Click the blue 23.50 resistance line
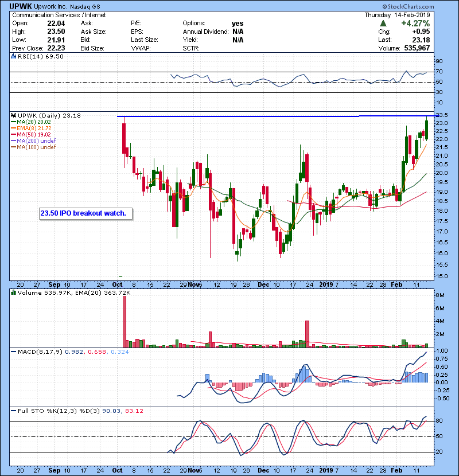The height and width of the screenshot is (476, 459). (277, 116)
